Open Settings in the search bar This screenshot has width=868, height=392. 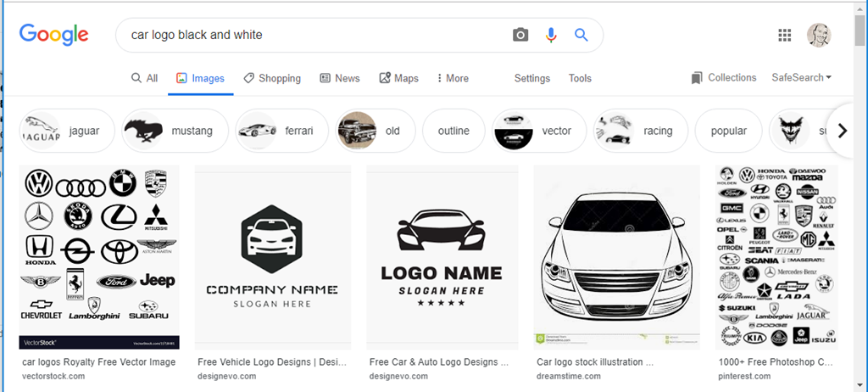click(532, 78)
